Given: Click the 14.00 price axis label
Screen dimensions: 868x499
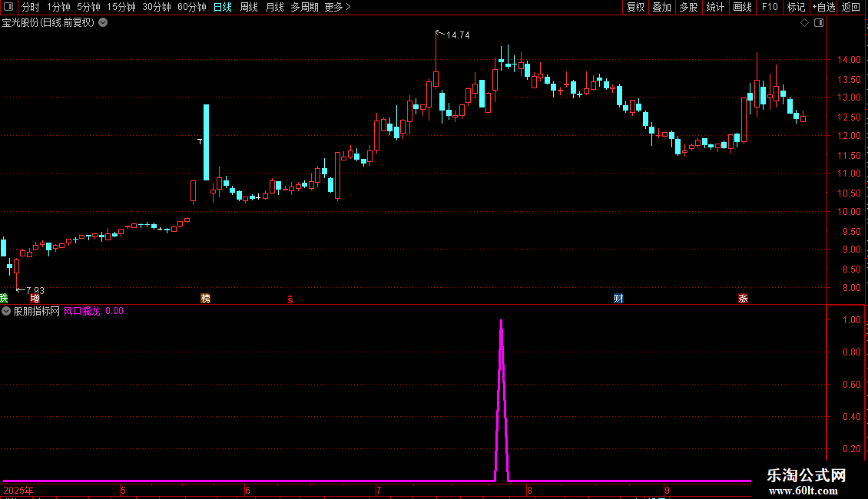Looking at the screenshot, I should (849, 60).
